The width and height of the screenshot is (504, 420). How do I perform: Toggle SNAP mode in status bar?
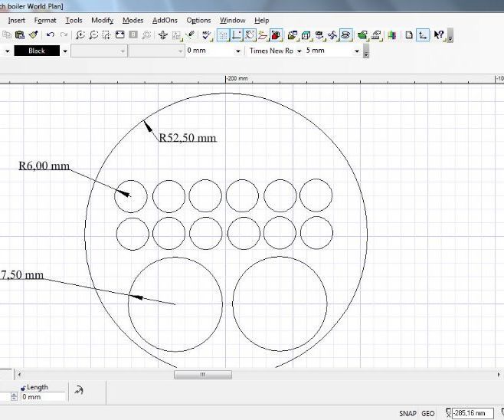coord(407,414)
